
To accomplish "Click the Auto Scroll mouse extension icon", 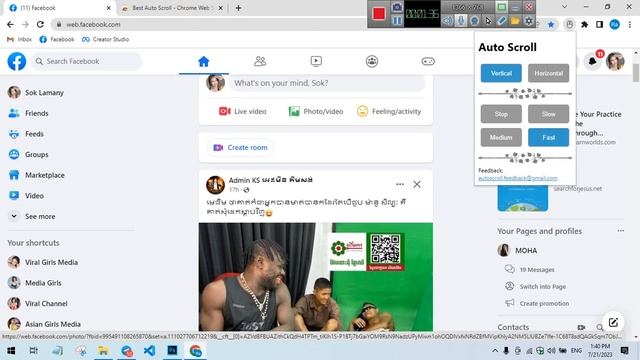I will pos(570,24).
